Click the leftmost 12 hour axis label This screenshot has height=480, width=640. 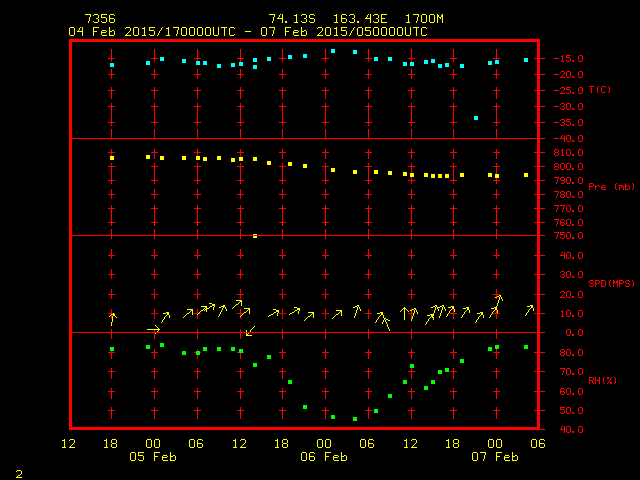(x=68, y=444)
